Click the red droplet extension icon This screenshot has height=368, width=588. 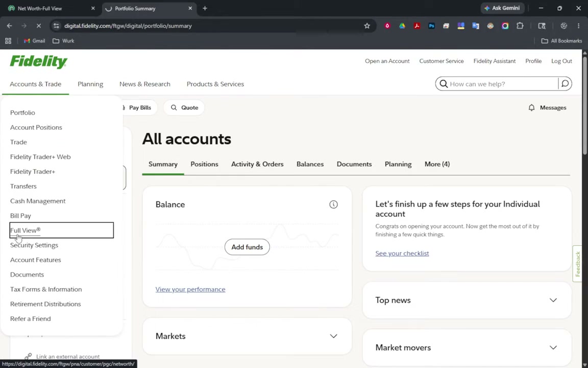pyautogui.click(x=387, y=26)
